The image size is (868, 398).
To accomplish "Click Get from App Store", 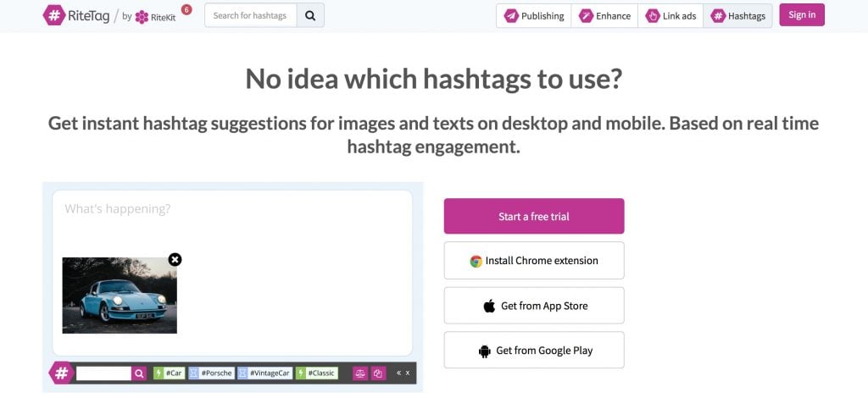I will point(534,306).
